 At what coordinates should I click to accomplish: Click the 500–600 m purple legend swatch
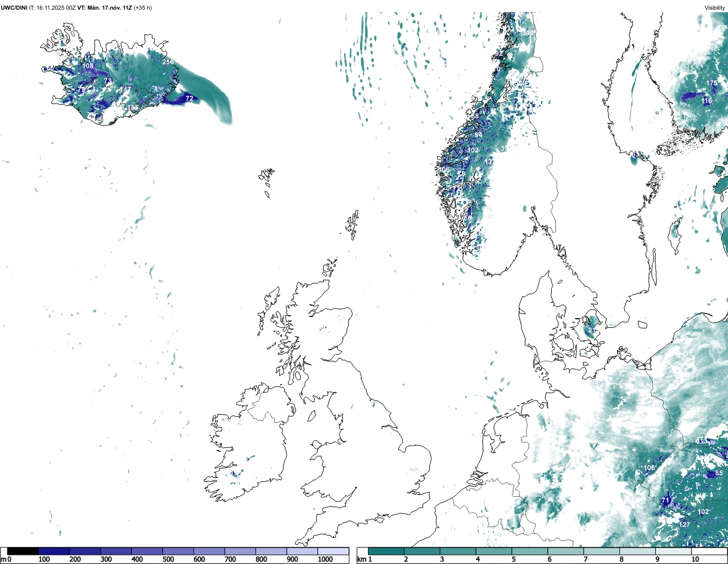click(177, 551)
